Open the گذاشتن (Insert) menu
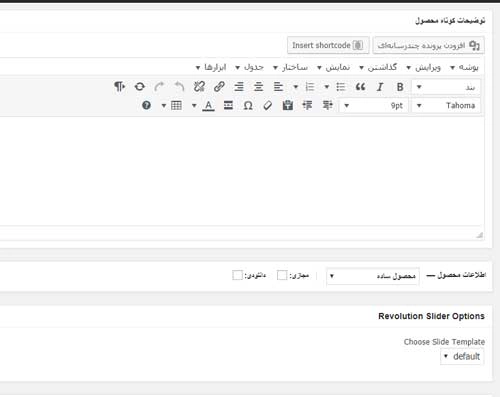Viewport: 500px width, 397px height. click(x=378, y=67)
